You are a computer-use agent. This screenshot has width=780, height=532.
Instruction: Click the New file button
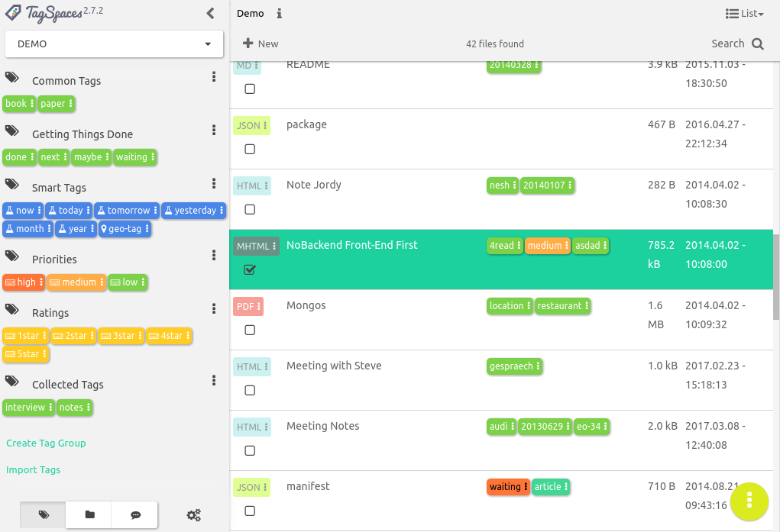click(261, 44)
